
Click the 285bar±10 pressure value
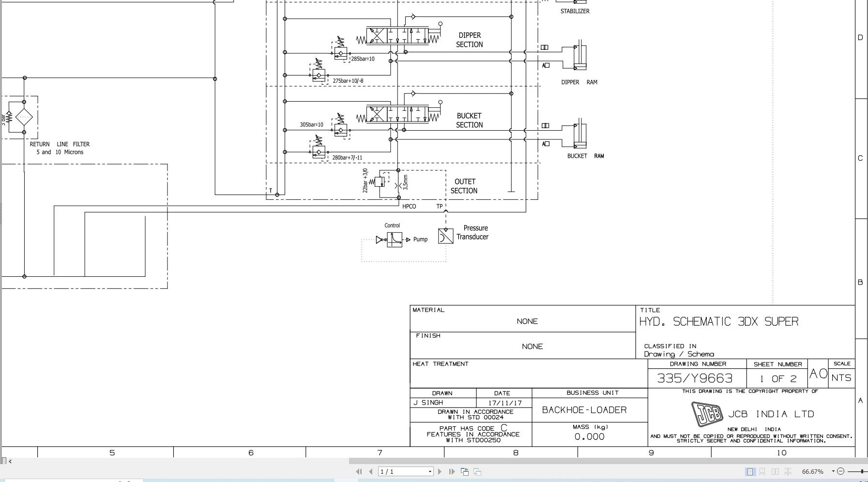pyautogui.click(x=363, y=59)
